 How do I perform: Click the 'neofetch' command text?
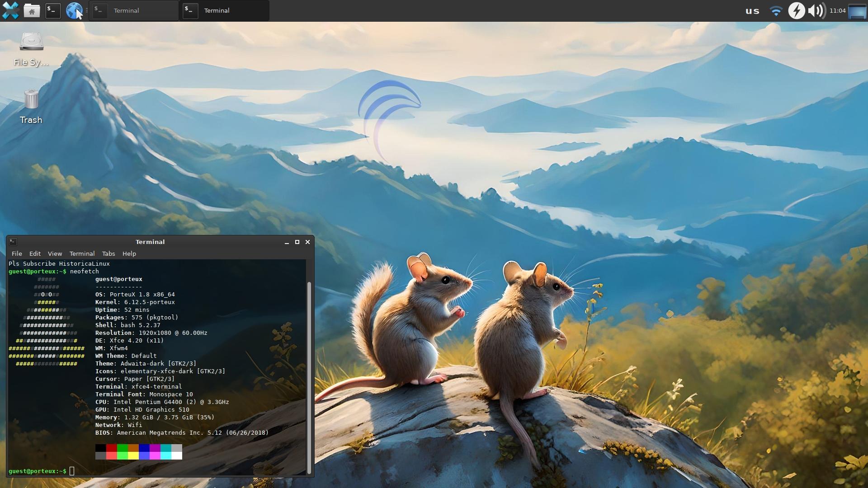(x=84, y=272)
